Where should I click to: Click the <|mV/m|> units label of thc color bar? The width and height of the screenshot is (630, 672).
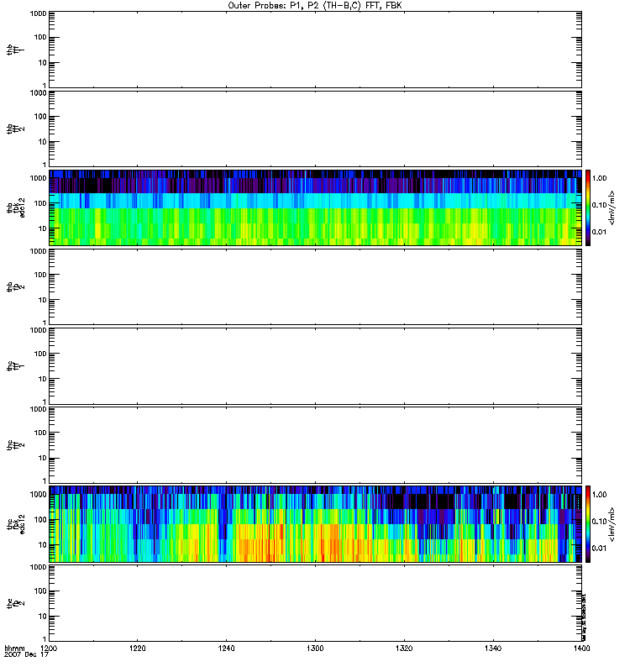pyautogui.click(x=612, y=524)
